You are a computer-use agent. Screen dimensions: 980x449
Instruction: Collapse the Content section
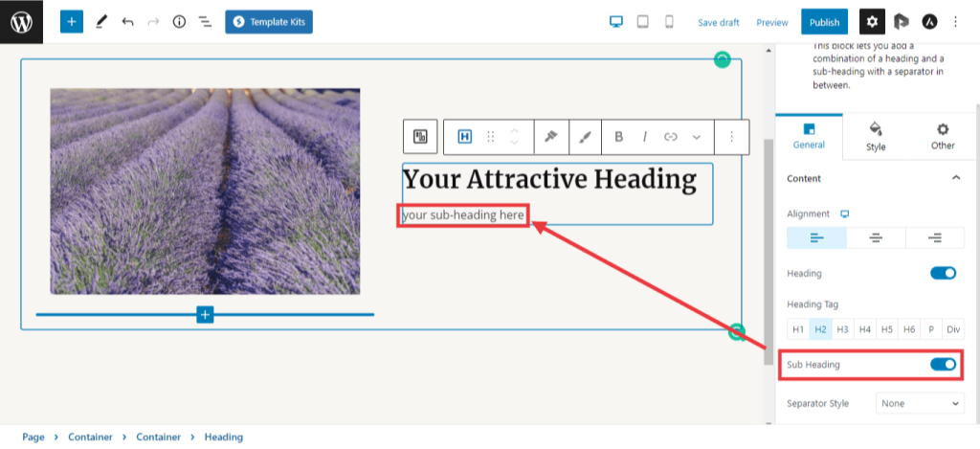click(955, 178)
